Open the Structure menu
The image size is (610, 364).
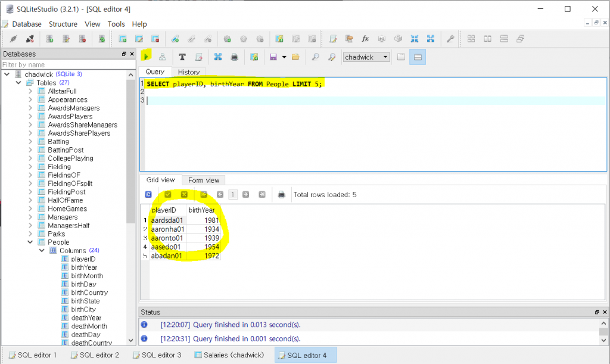tap(63, 24)
